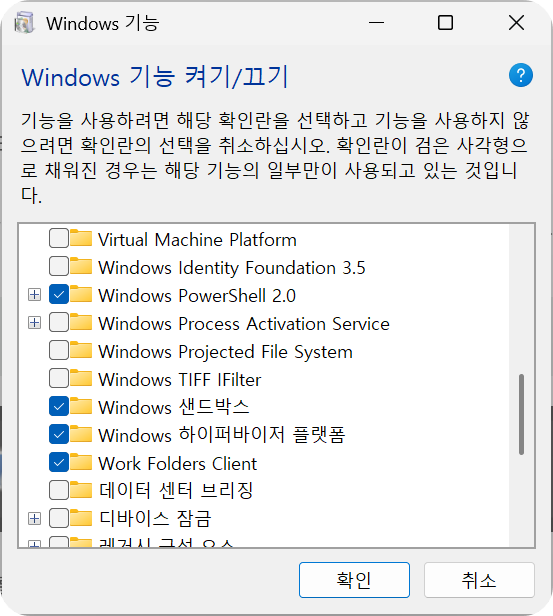This screenshot has height=616, width=553.
Task: Select the Windows Identity Foundation 3.5 label
Action: point(232,268)
